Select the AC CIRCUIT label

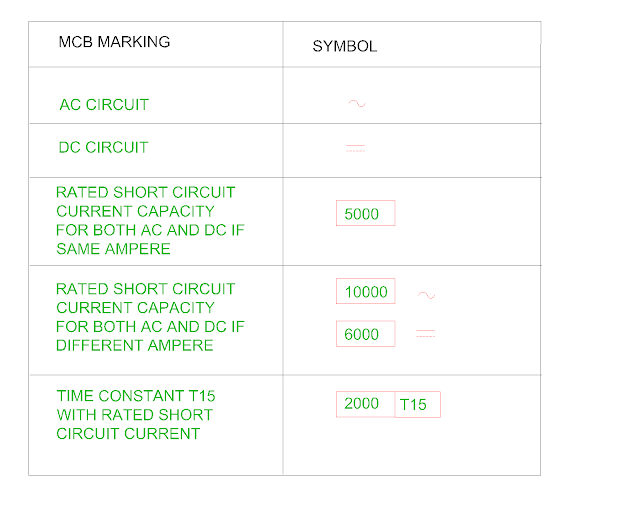pyautogui.click(x=104, y=105)
